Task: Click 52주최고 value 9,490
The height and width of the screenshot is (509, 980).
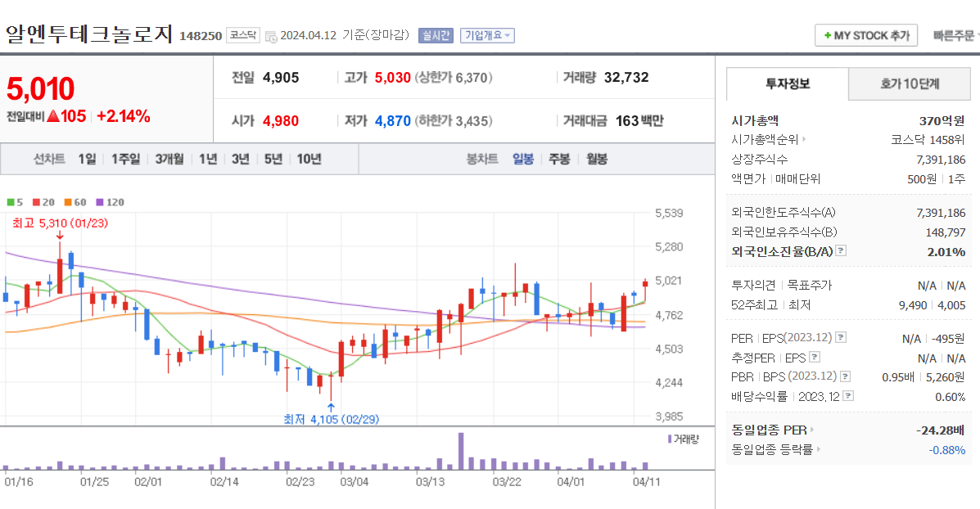Action: tap(913, 304)
